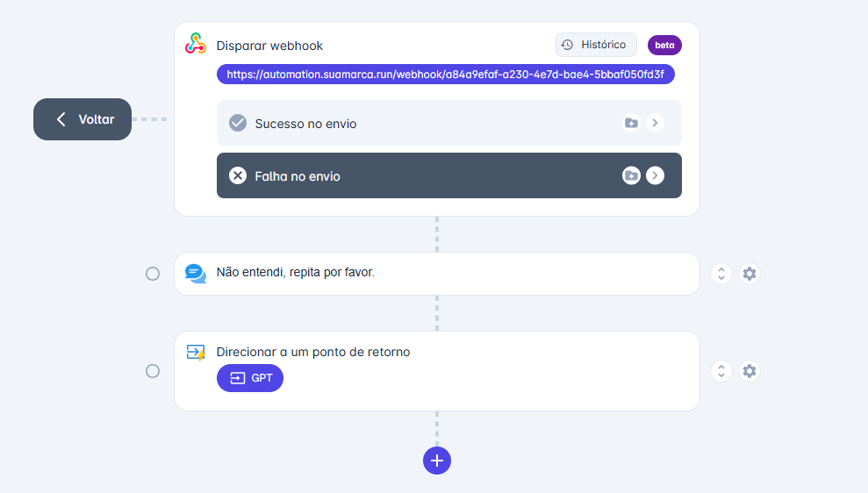Click the return point redirect icon
The image size is (868, 493).
pyautogui.click(x=195, y=353)
